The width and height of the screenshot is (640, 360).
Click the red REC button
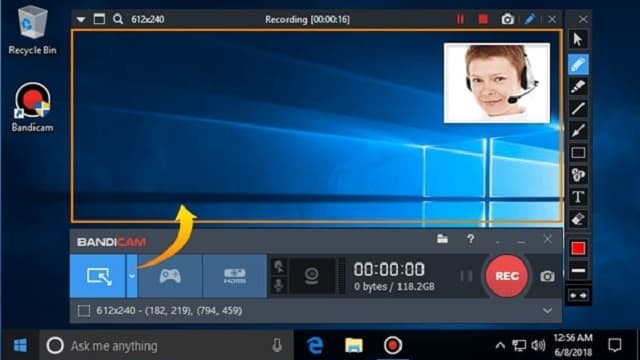[x=507, y=276]
